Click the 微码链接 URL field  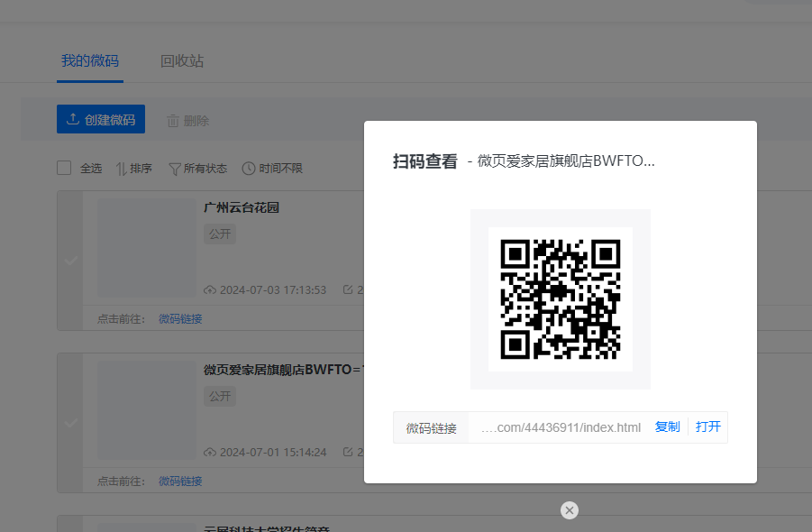point(561,427)
